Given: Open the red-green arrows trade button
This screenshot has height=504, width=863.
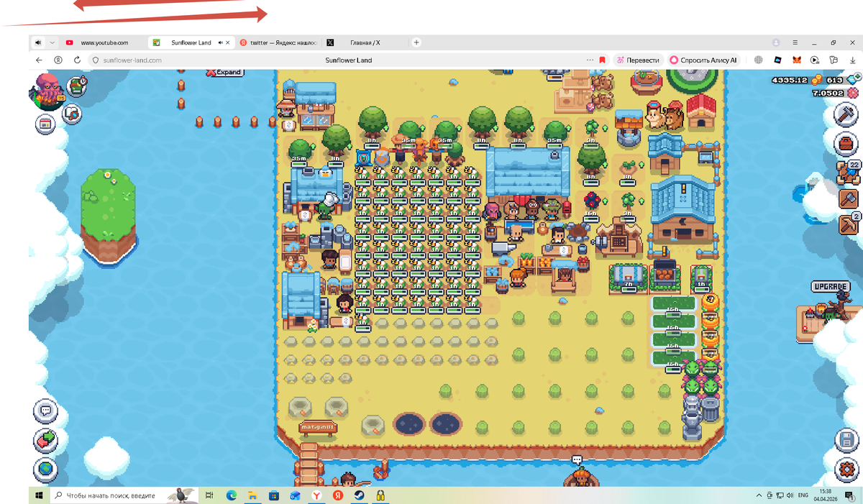Looking at the screenshot, I should 46,440.
